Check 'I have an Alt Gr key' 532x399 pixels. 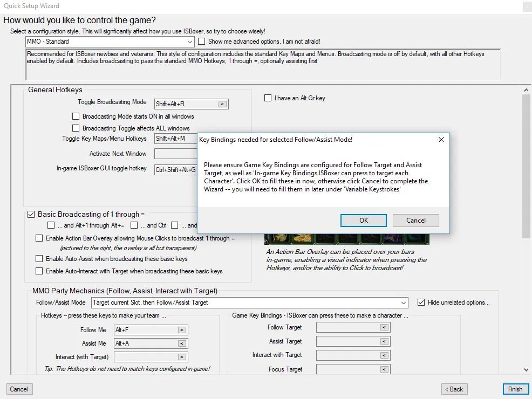268,98
